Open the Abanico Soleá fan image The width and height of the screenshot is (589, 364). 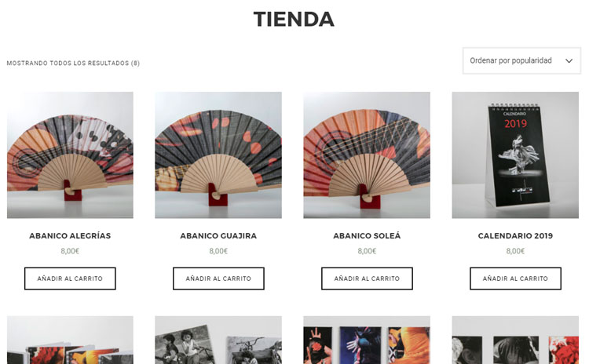tap(367, 155)
